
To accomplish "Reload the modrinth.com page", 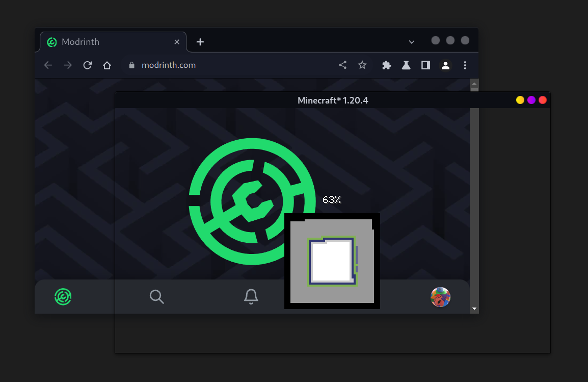I will [x=88, y=65].
